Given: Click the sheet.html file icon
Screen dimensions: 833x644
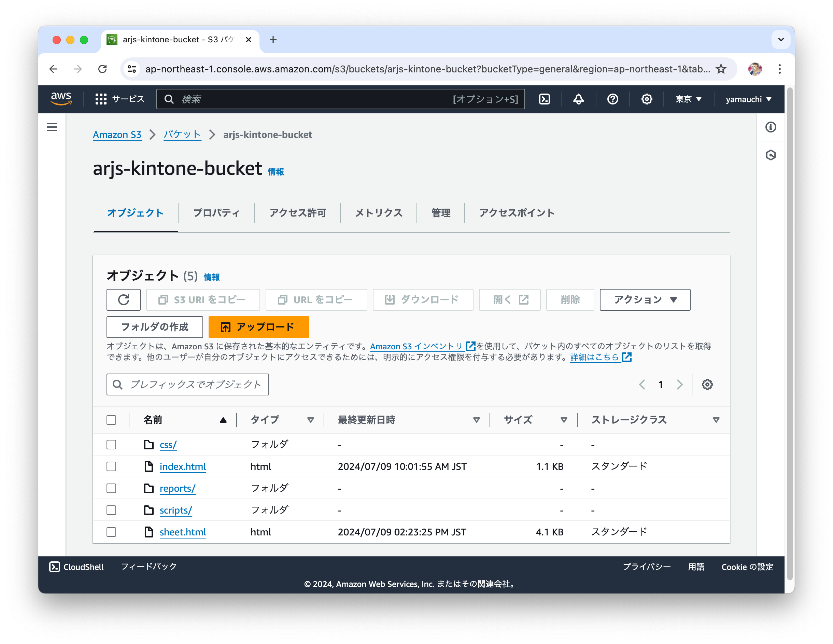Looking at the screenshot, I should (x=149, y=532).
